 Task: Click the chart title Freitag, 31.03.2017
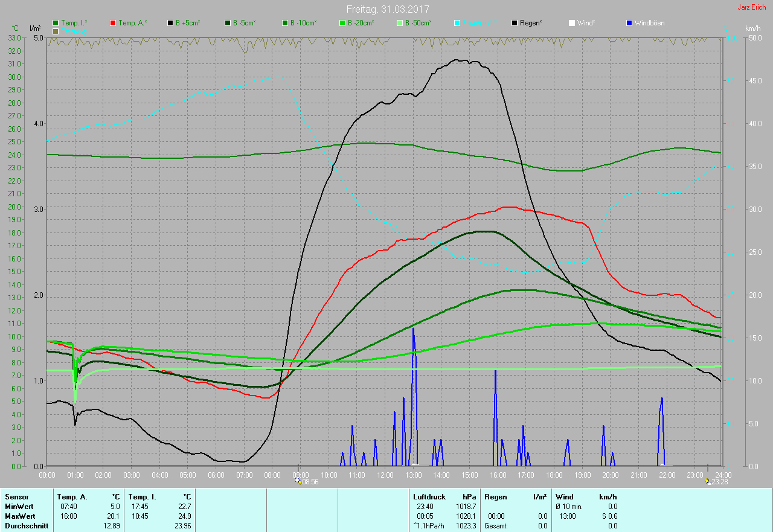click(388, 9)
